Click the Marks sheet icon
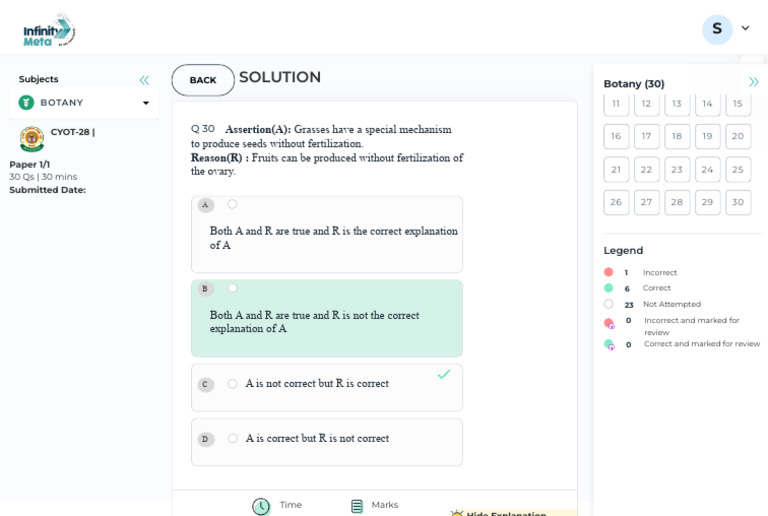 click(357, 506)
